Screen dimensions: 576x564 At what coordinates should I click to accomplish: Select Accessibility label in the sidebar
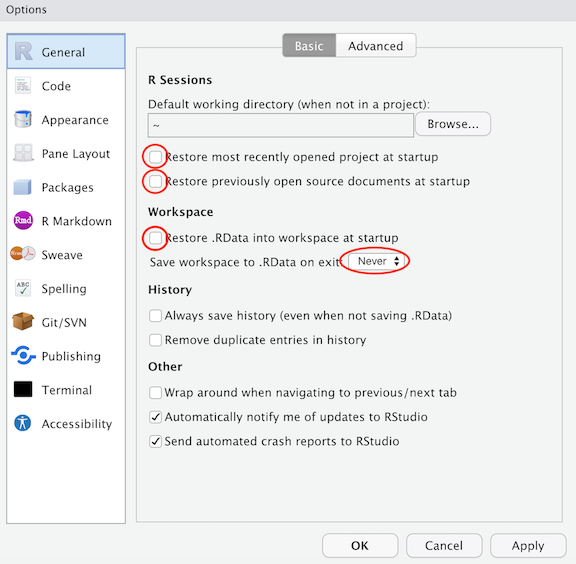click(x=77, y=424)
